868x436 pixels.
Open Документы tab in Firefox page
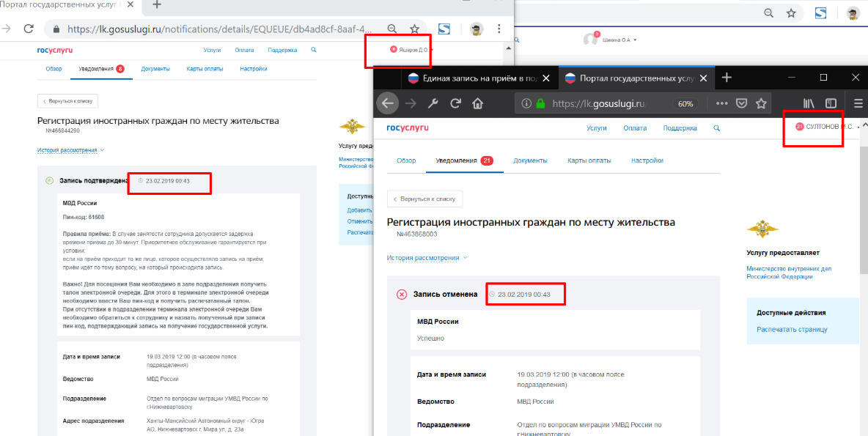530,160
